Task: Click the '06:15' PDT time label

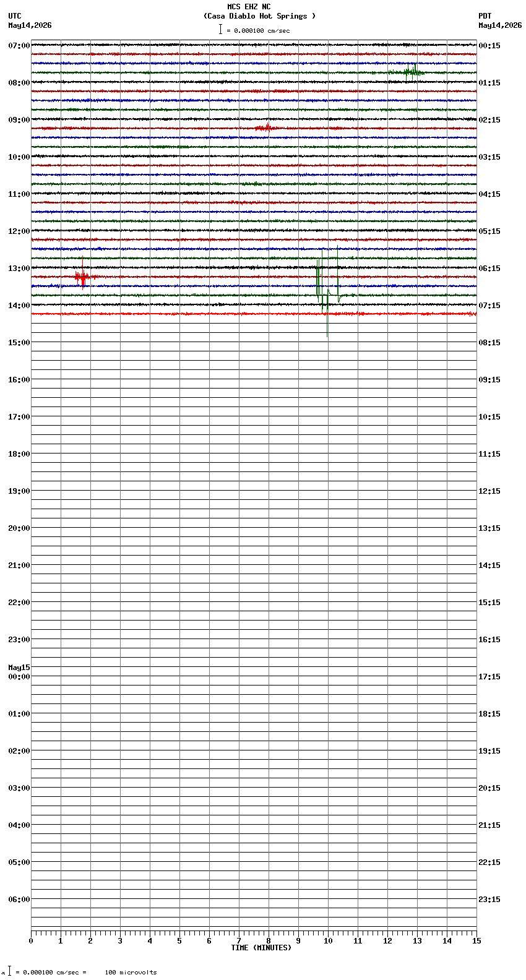Action: tap(489, 269)
